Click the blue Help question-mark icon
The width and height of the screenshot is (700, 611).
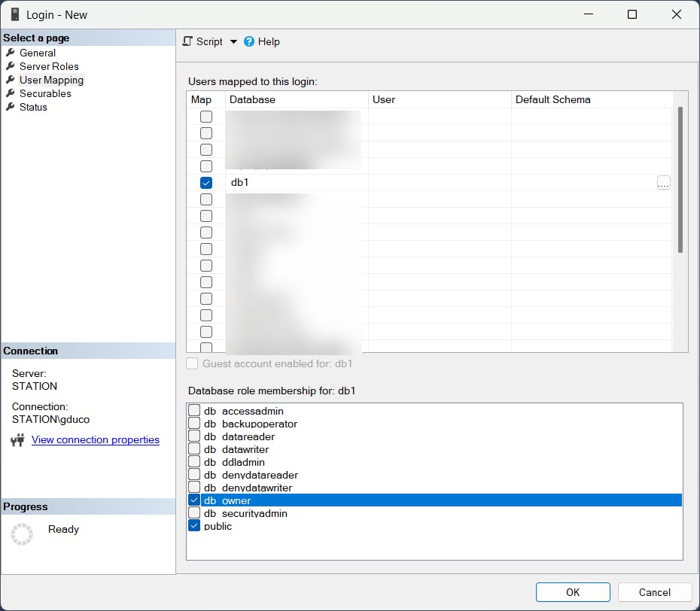click(x=249, y=41)
